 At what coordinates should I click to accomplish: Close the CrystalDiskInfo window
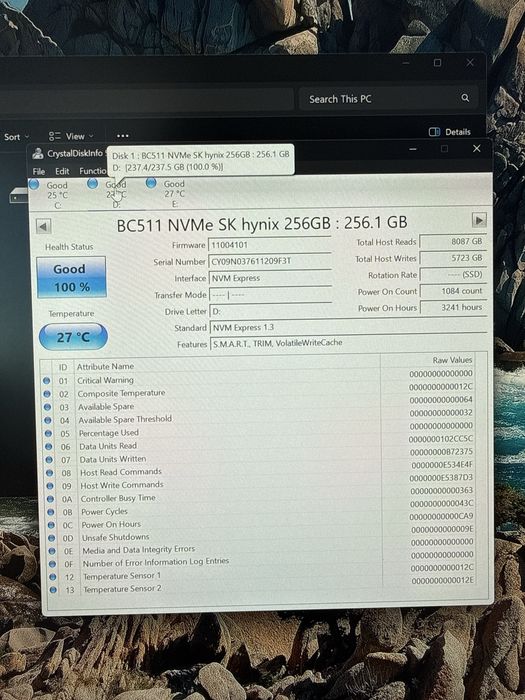pyautogui.click(x=476, y=148)
